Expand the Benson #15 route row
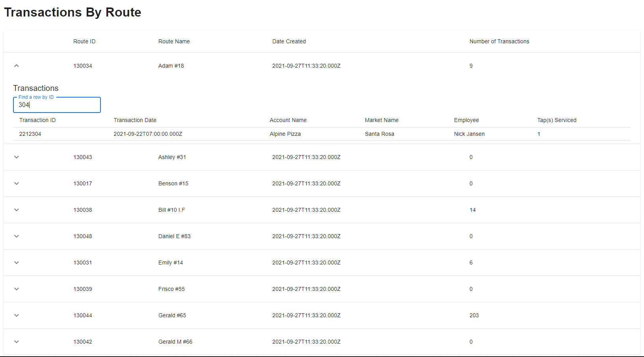 [17, 183]
